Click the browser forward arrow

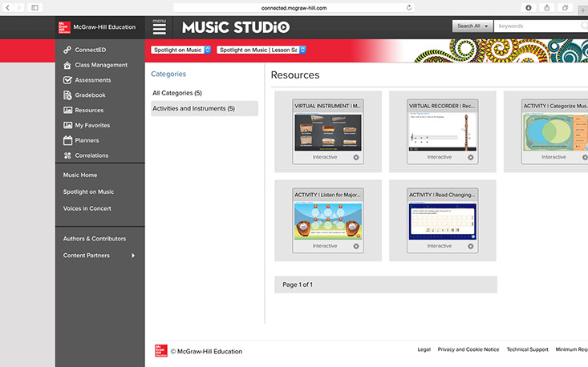coord(18,7)
